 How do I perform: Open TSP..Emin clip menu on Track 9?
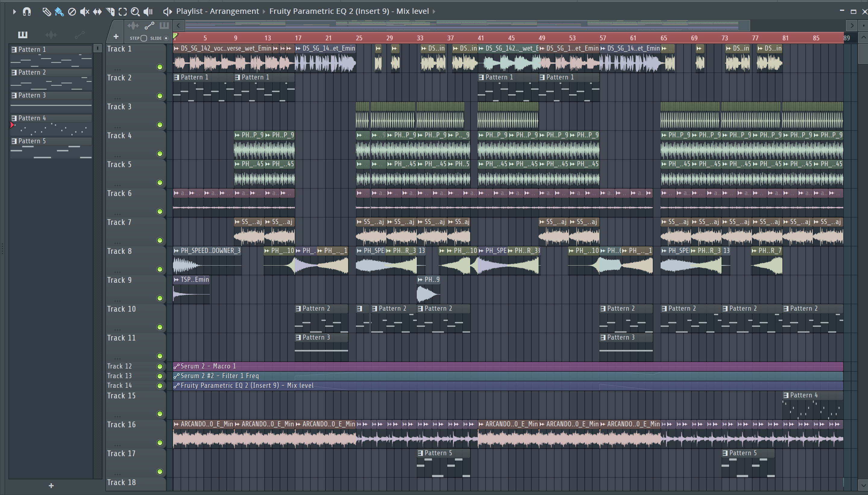tap(176, 280)
